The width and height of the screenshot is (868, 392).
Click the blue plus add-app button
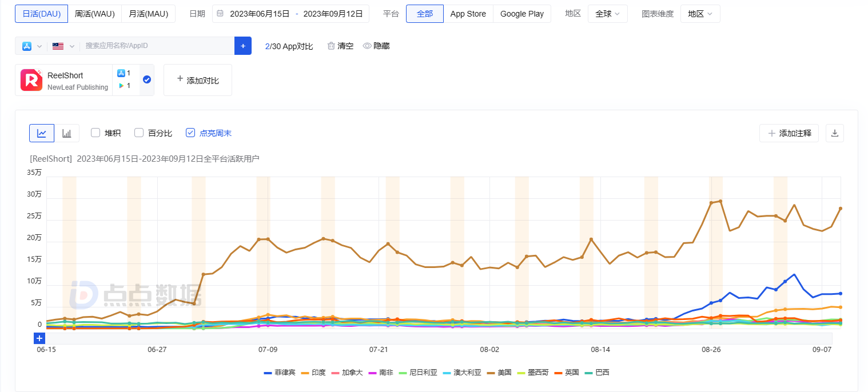tap(243, 46)
